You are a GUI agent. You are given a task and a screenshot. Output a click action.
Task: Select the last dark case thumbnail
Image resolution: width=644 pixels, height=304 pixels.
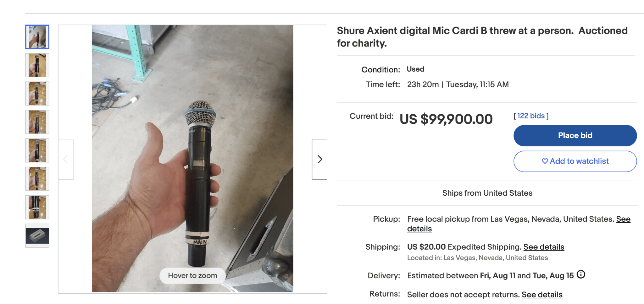tap(37, 236)
